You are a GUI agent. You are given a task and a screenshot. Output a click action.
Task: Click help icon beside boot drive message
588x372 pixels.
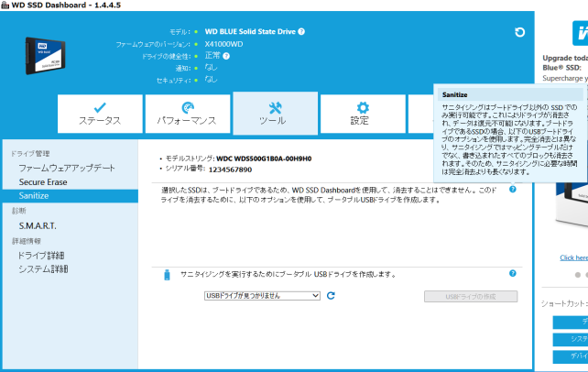513,190
